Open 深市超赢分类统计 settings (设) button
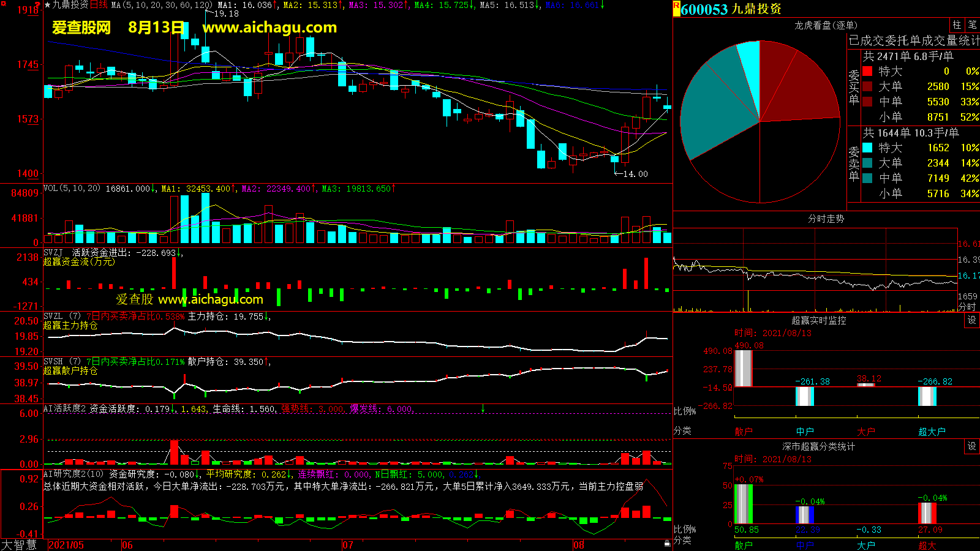The image size is (980, 551). (x=971, y=446)
